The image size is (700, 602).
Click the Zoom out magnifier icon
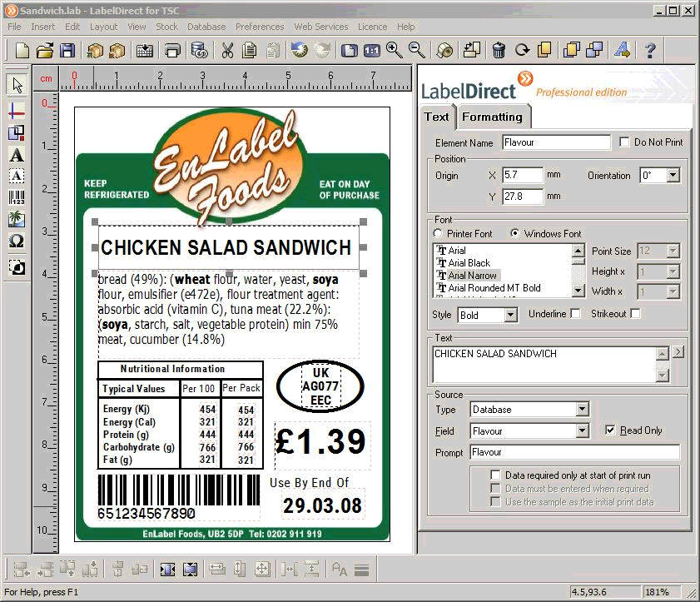pos(416,50)
